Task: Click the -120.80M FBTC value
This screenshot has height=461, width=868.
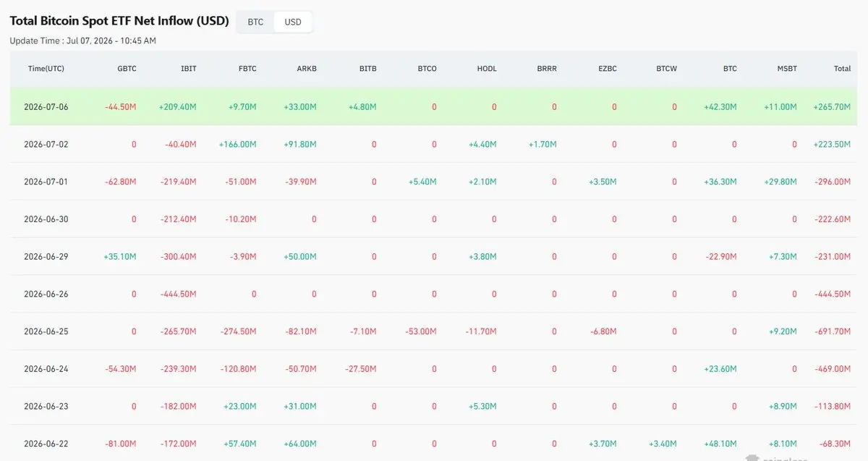Action: tap(239, 369)
